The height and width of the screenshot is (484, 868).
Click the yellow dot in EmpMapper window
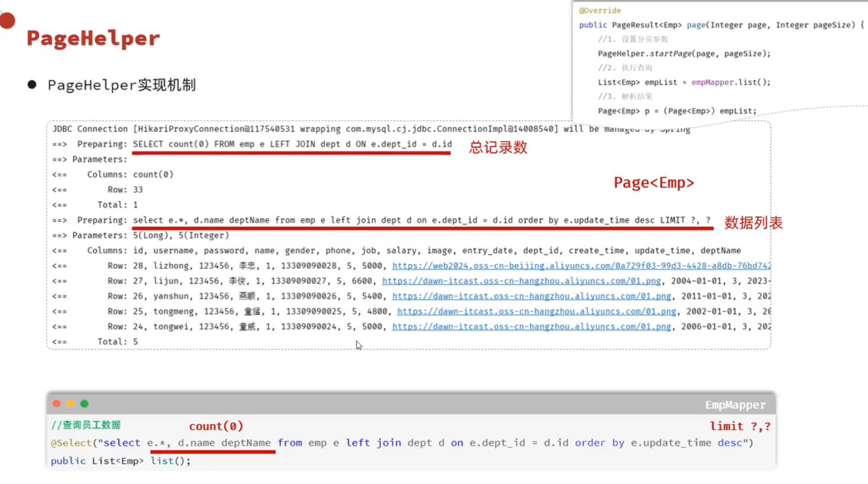point(71,404)
